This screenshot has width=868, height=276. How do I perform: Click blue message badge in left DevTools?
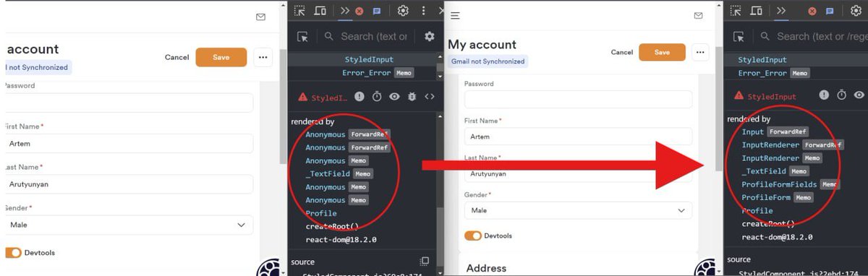click(x=377, y=12)
